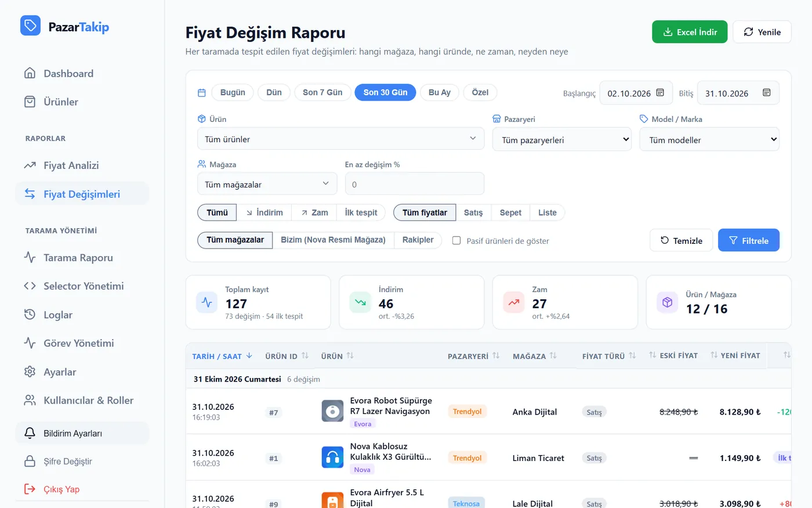Refresh data with Yenile button

(x=762, y=32)
